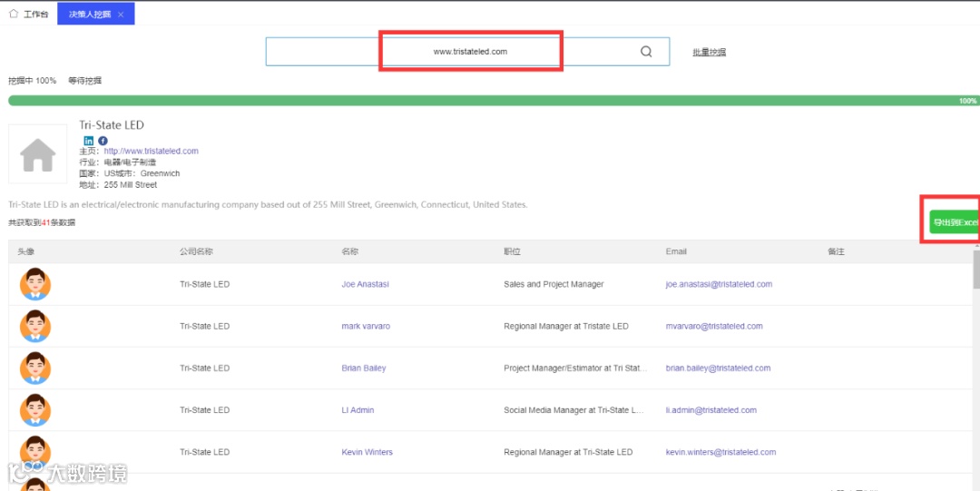Select the Project Manager/Estimator position cell
Viewport: 980px width, 491px height.
(x=575, y=368)
